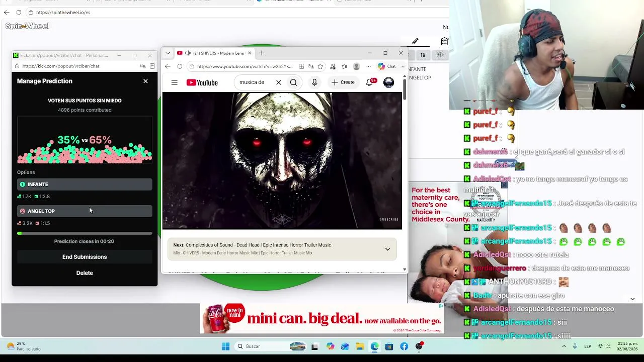Show hidden system tray icons
This screenshot has height=362, width=644.
pyautogui.click(x=564, y=346)
